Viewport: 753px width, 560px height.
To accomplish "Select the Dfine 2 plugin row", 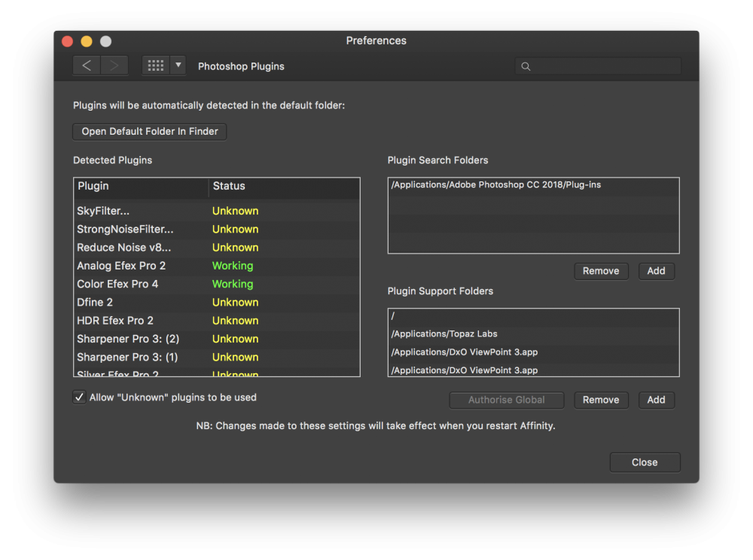I will (217, 303).
